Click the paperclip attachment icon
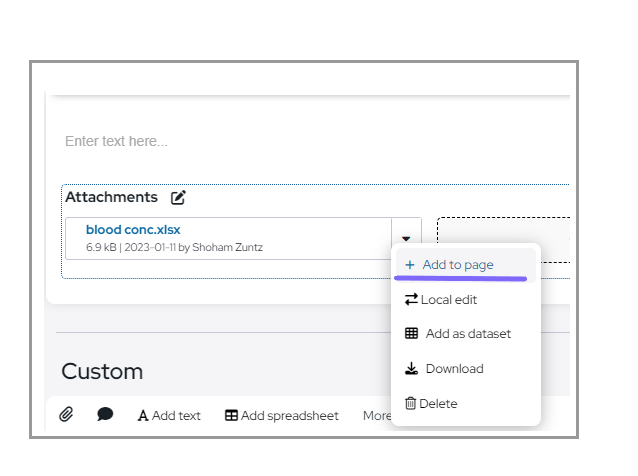 66,415
